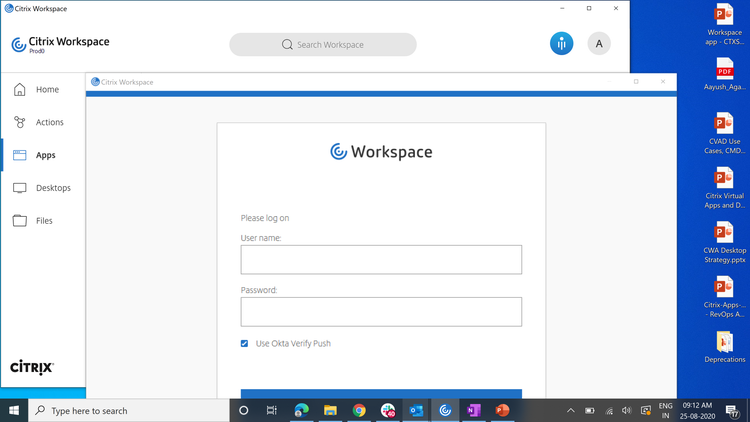This screenshot has height=422, width=750.
Task: Click the Files folder icon
Action: (x=20, y=221)
